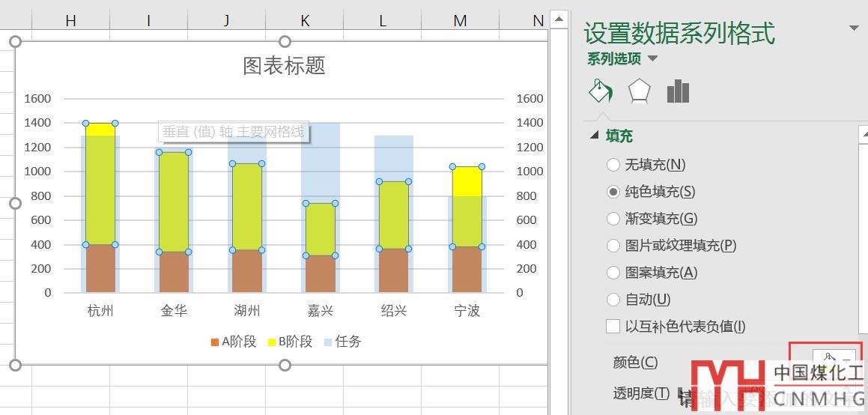Click the A阶段 legend entry
Image resolution: width=868 pixels, height=415 pixels.
(234, 342)
